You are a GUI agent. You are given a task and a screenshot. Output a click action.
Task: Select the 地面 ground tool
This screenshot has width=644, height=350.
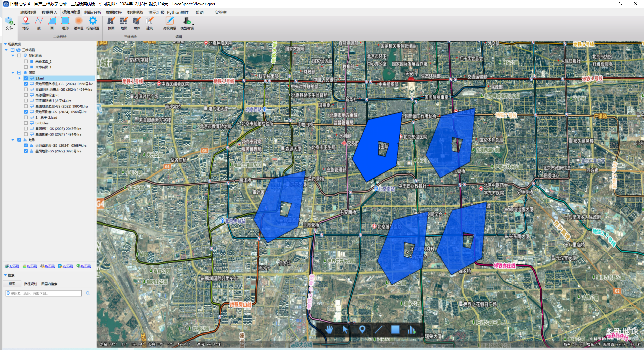pos(124,23)
